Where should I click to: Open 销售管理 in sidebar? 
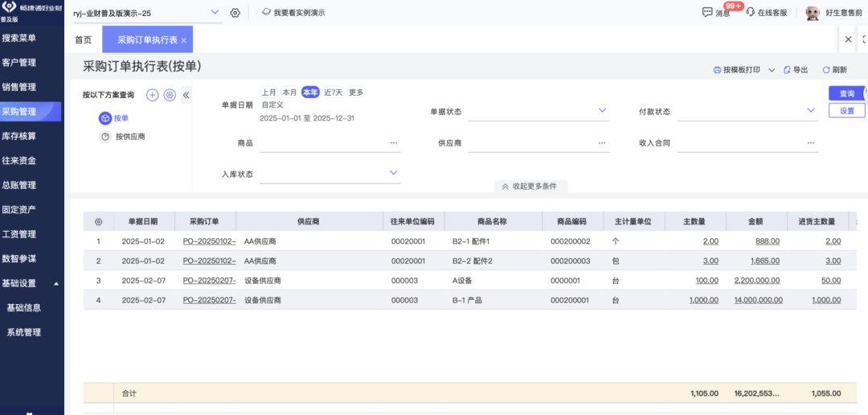point(18,87)
